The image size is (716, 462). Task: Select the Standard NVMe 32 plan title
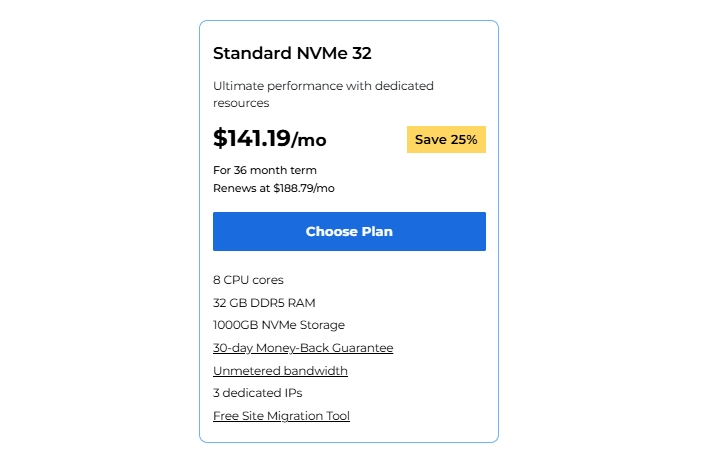click(292, 53)
